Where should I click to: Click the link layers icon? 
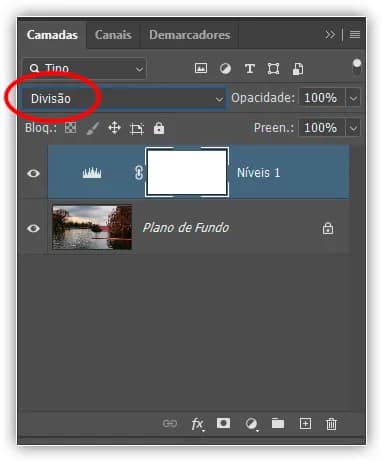click(x=170, y=423)
